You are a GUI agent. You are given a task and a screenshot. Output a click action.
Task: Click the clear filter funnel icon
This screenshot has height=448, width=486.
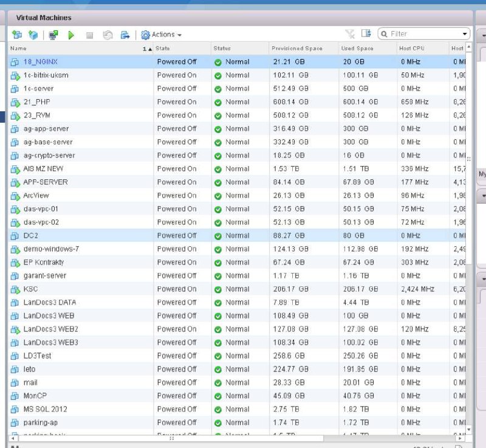(x=349, y=34)
